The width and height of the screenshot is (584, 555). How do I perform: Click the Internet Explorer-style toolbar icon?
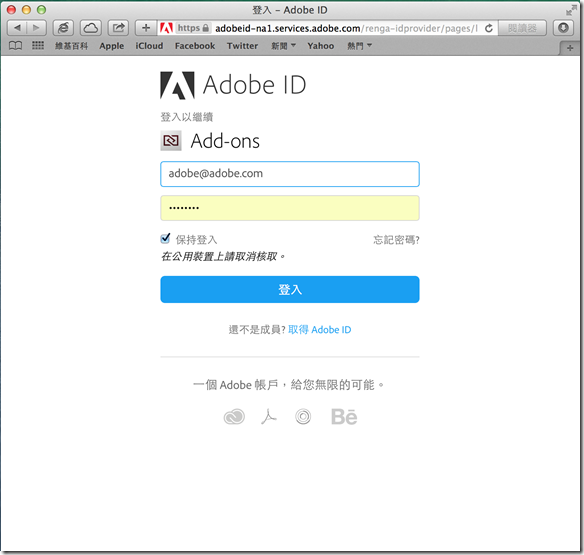click(x=63, y=28)
